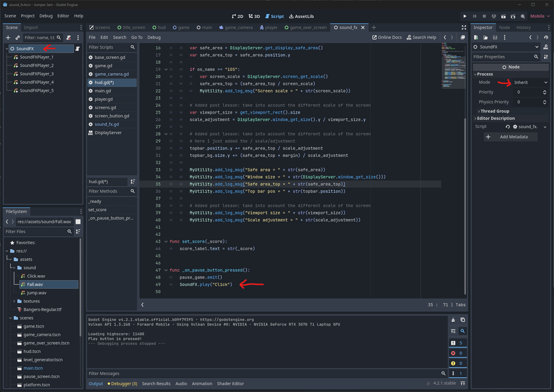Viewport: 554px width, 392px height.
Task: Copy output selection using the copy icon
Action: point(463,320)
